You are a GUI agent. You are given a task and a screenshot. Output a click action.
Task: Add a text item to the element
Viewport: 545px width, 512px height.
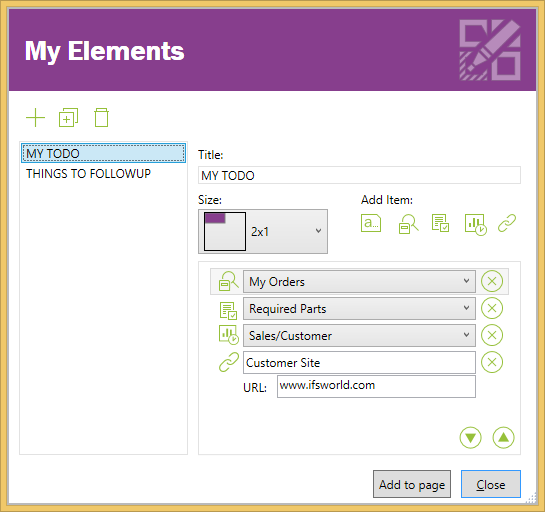[371, 223]
